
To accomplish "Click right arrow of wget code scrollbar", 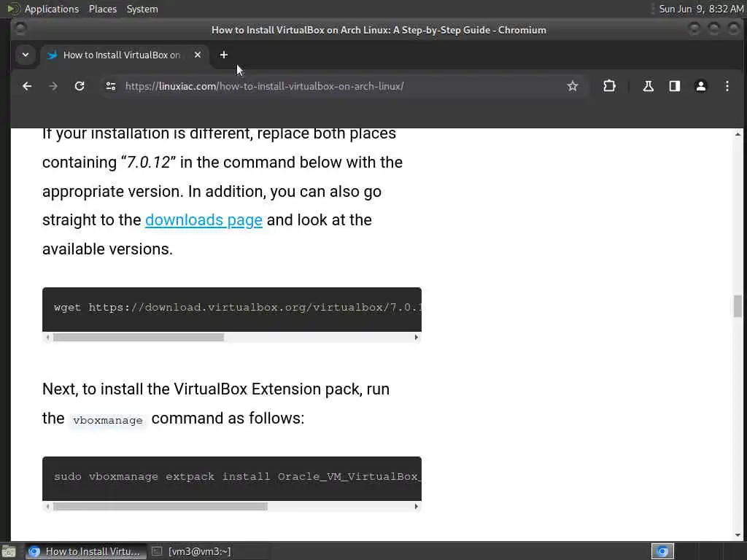I will 417,337.
